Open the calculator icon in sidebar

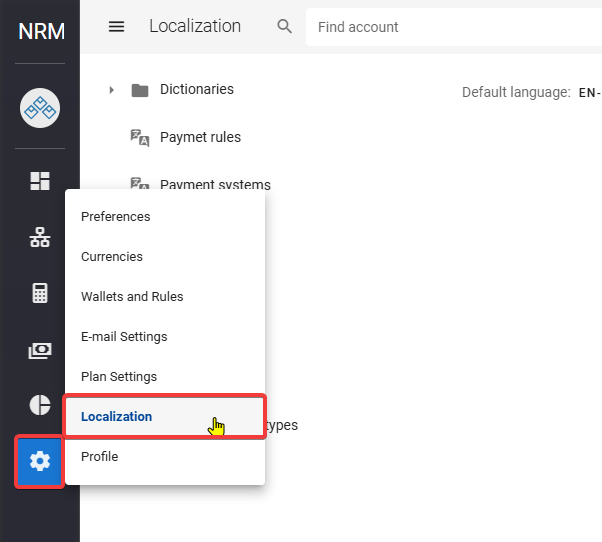40,293
